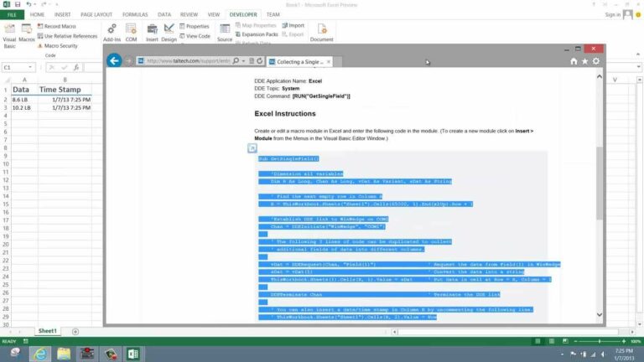Viewport: 644px width, 362px height.
Task: Select the Sheet1 worksheet tab
Action: 48,331
